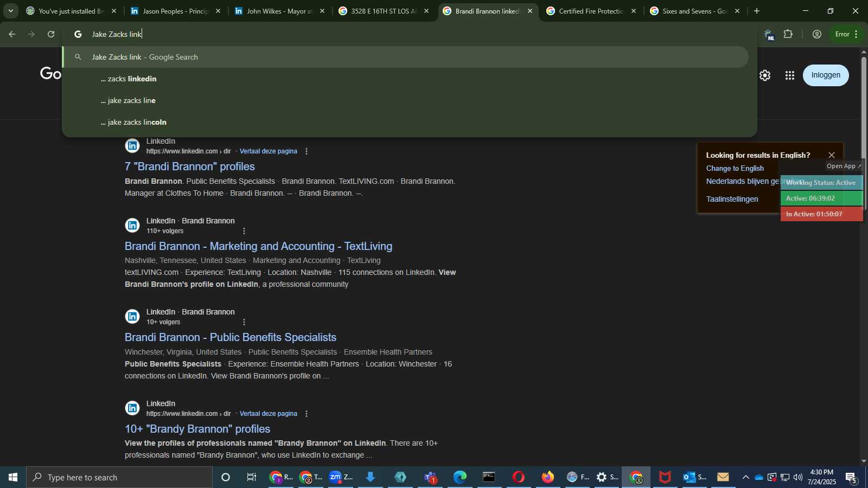Reload the page with the refresh icon
This screenshot has height=488, width=868.
click(x=51, y=34)
